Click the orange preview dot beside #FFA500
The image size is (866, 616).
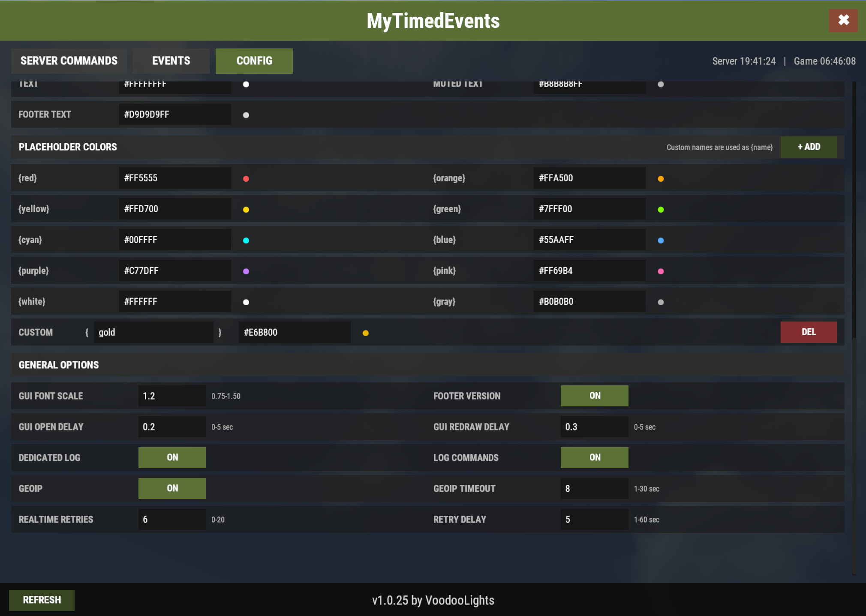(661, 179)
